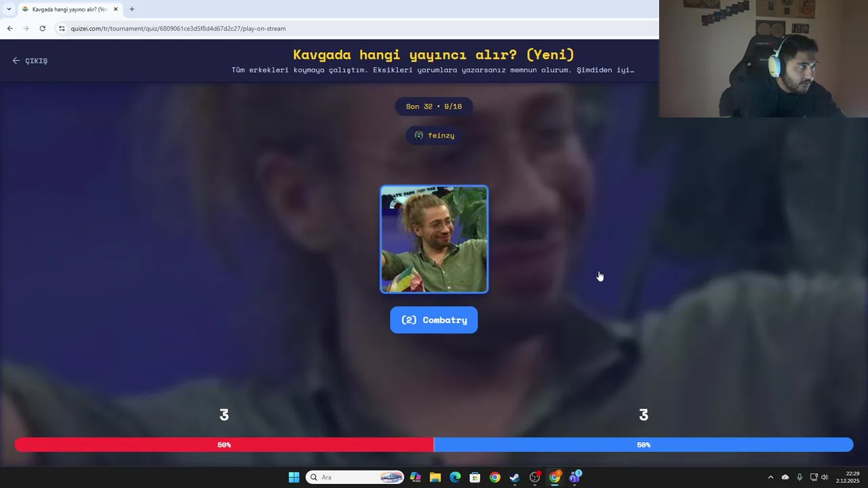Click the blue 50% vote bar
This screenshot has height=488, width=868.
[x=644, y=445]
